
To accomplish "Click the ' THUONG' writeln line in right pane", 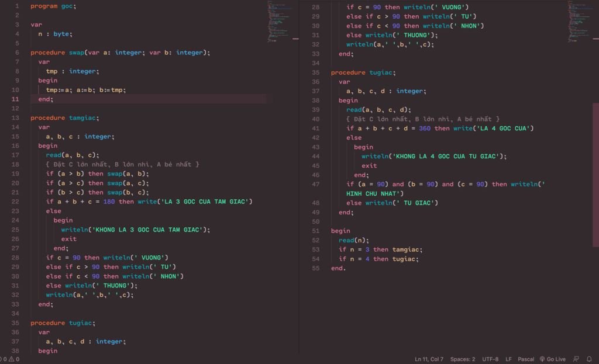I will click(x=392, y=35).
